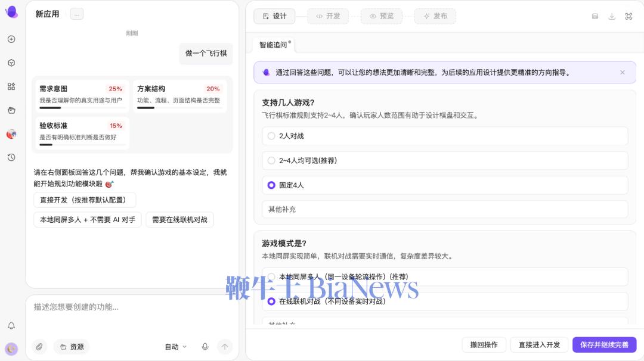644x361 pixels.
Task: Open the database icon in the top right
Action: [x=595, y=17]
